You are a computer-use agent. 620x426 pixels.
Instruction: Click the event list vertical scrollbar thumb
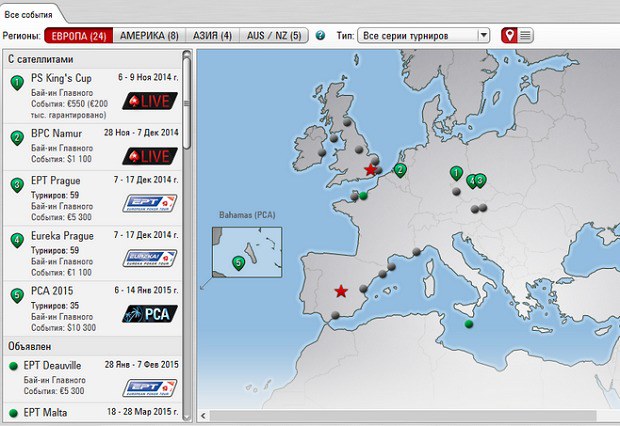coord(187,104)
